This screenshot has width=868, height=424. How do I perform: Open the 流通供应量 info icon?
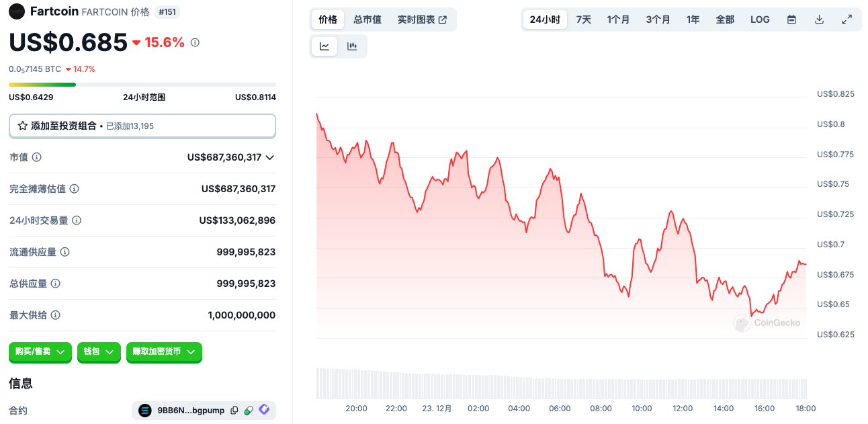[65, 252]
